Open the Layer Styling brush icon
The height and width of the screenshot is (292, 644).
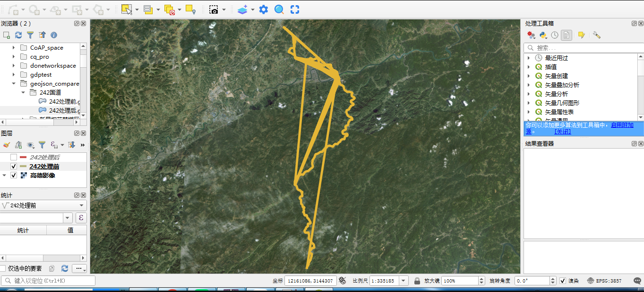tap(7, 145)
